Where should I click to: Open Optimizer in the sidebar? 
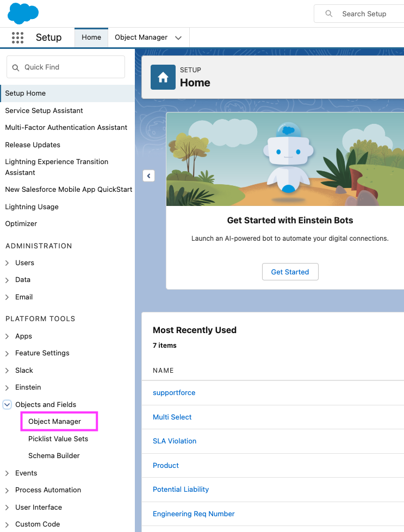tap(21, 223)
